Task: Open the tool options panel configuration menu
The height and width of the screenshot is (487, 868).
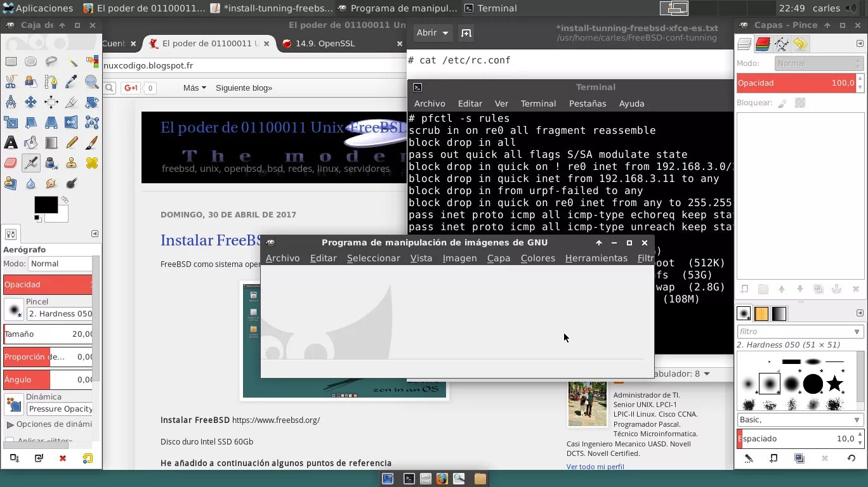Action: click(x=95, y=233)
